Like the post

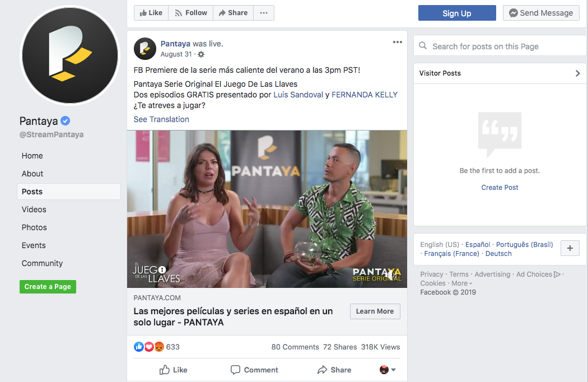coord(173,370)
